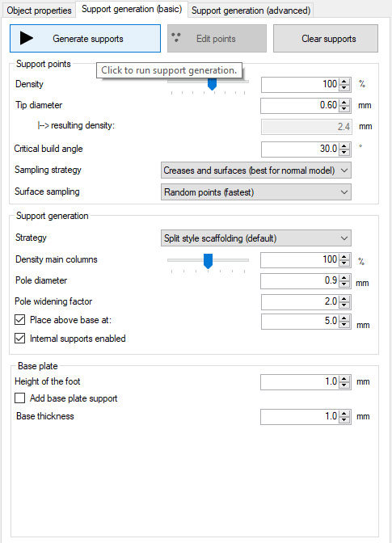Click the Base thickness input field
Image resolution: width=392 pixels, height=543 pixels.
click(301, 416)
